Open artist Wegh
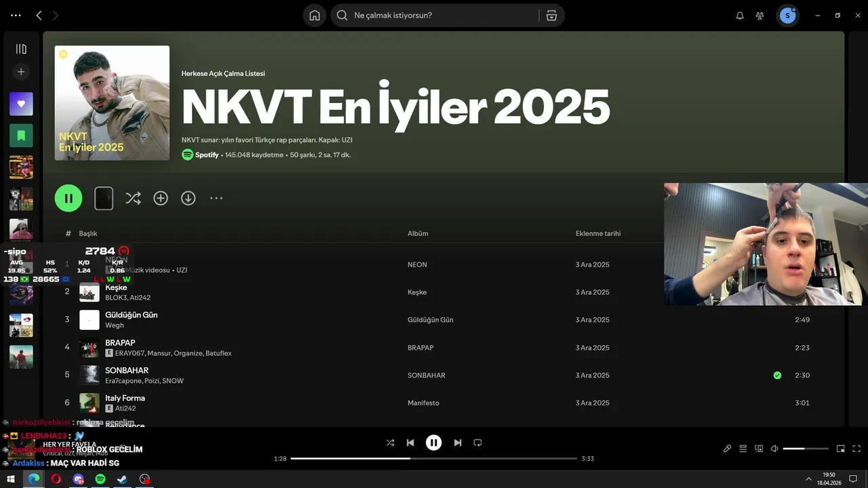Viewport: 868px width, 488px height. point(115,325)
